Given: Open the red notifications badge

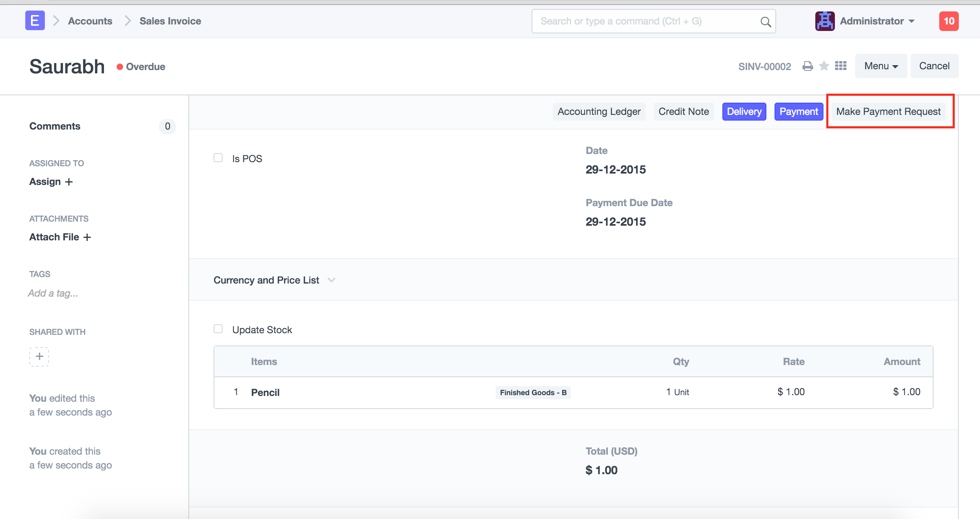Looking at the screenshot, I should click(x=949, y=21).
